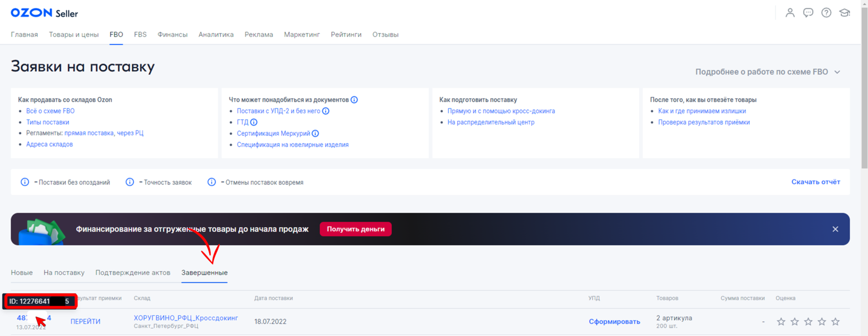Open the Всё о схеме FBO link
The width and height of the screenshot is (868, 336).
51,111
